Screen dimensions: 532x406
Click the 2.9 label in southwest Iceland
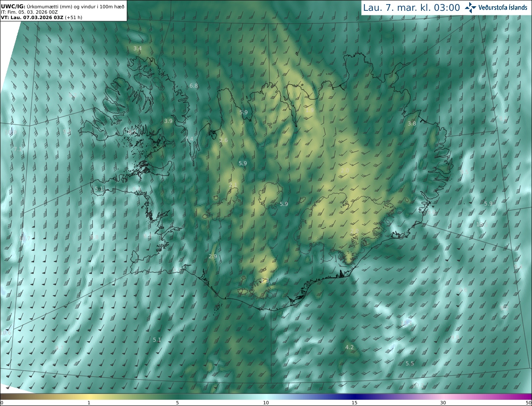[x=213, y=257]
